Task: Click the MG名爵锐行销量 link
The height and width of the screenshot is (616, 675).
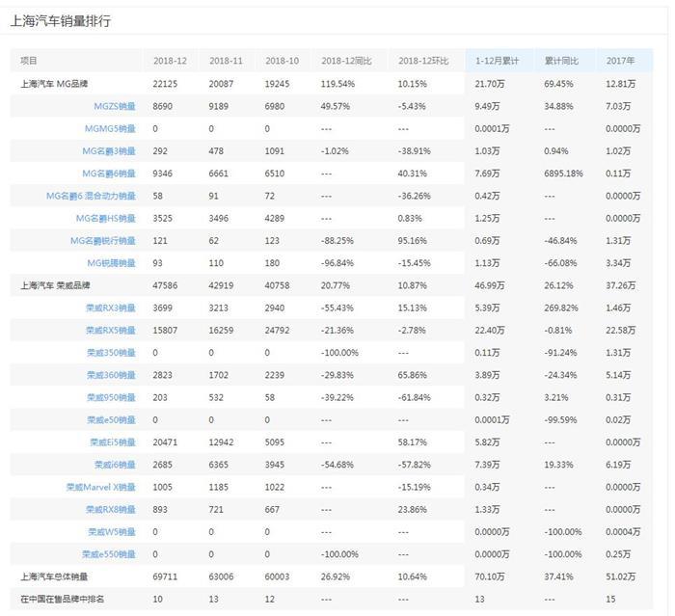Action: pos(103,241)
